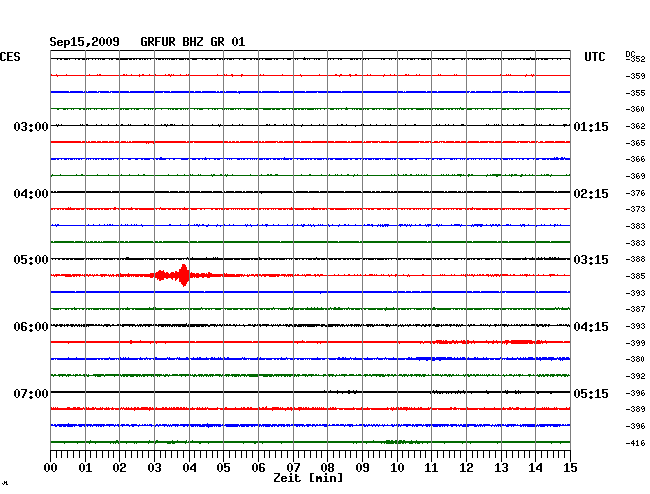Click the DC offset value -373
The image size is (650, 494).
click(x=635, y=209)
